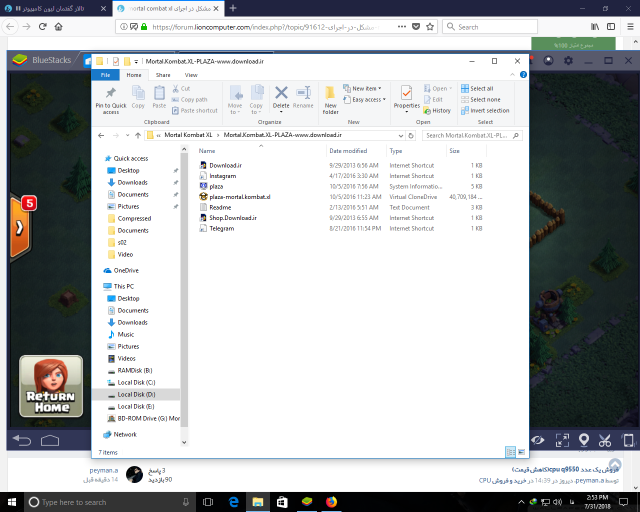This screenshot has height=512, width=640.
Task: Open BlueStacks account profile icon
Action: (x=549, y=60)
